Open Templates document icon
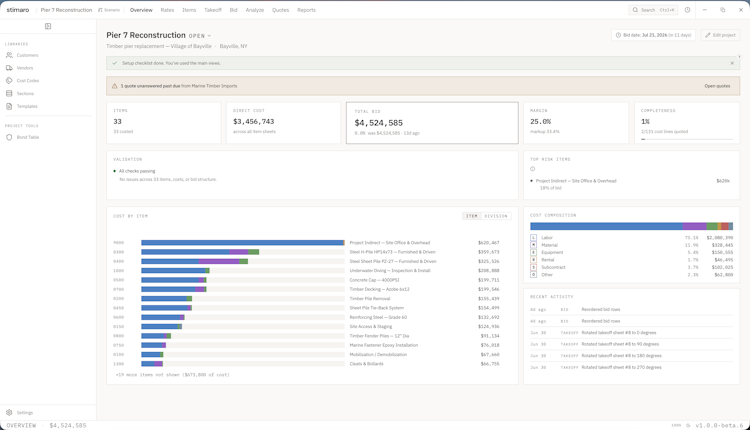This screenshot has height=430, width=750. (9, 106)
